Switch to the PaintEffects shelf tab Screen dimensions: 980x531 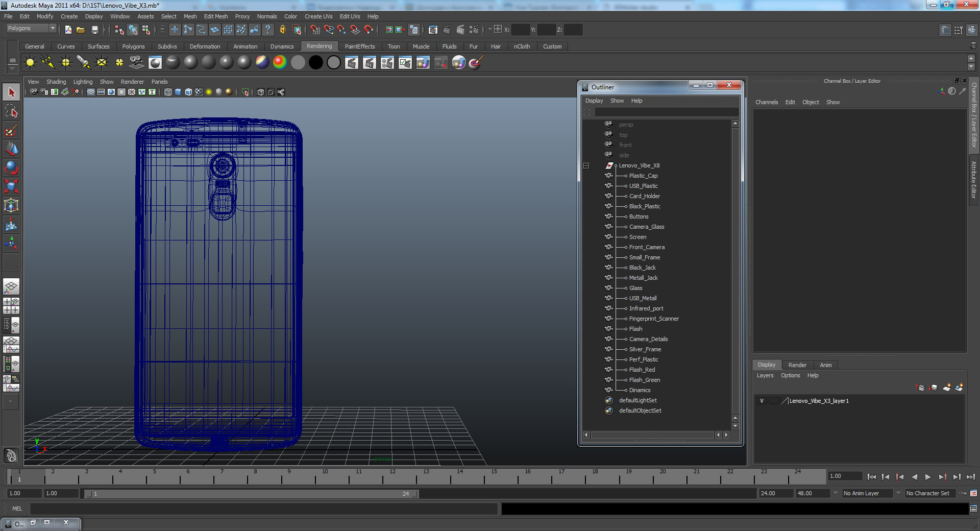(360, 46)
